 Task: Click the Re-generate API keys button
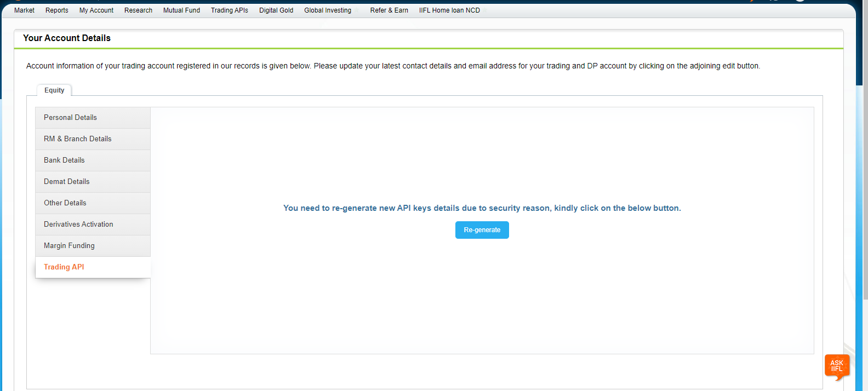(x=482, y=230)
